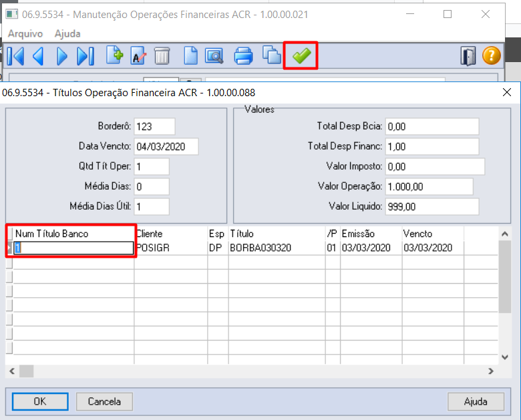Click the Num Título Banco cell
Screen dimensions: 521x420
(x=73, y=248)
